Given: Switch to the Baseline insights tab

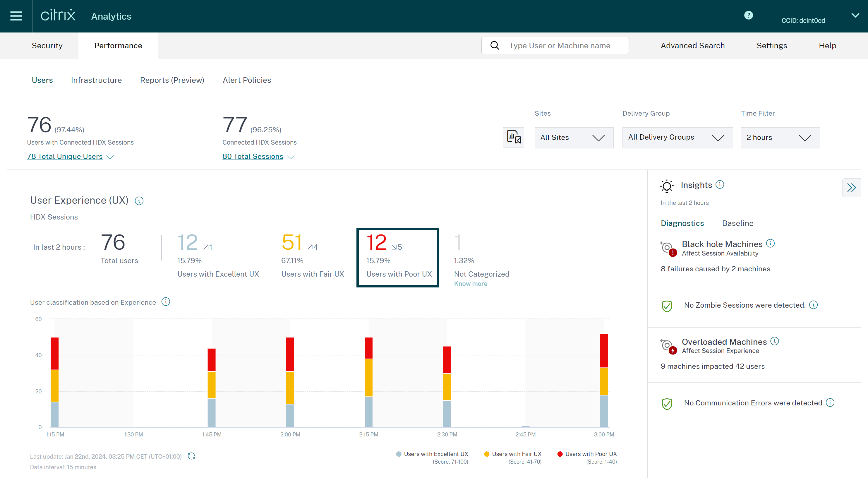Looking at the screenshot, I should [737, 223].
